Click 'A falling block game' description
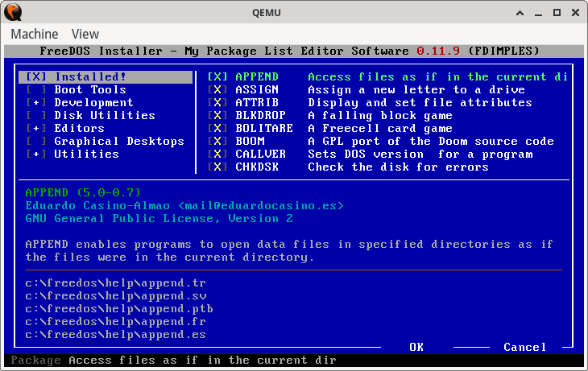The width and height of the screenshot is (588, 371). [380, 115]
